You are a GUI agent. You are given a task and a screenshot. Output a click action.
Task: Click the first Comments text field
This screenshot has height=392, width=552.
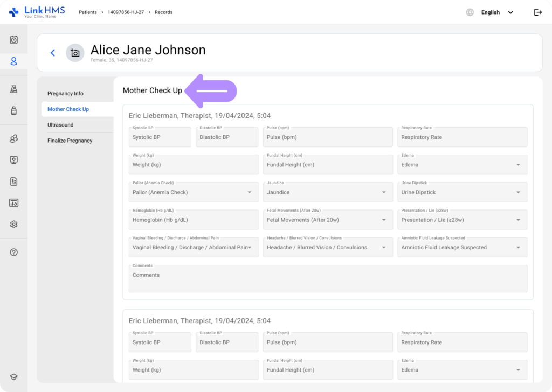click(328, 278)
